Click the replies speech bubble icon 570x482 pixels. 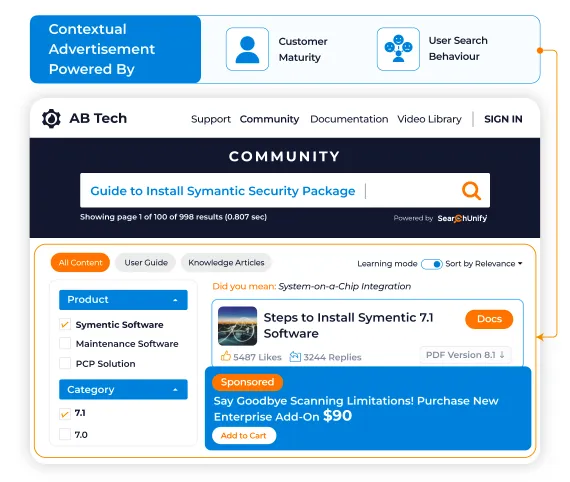295,357
